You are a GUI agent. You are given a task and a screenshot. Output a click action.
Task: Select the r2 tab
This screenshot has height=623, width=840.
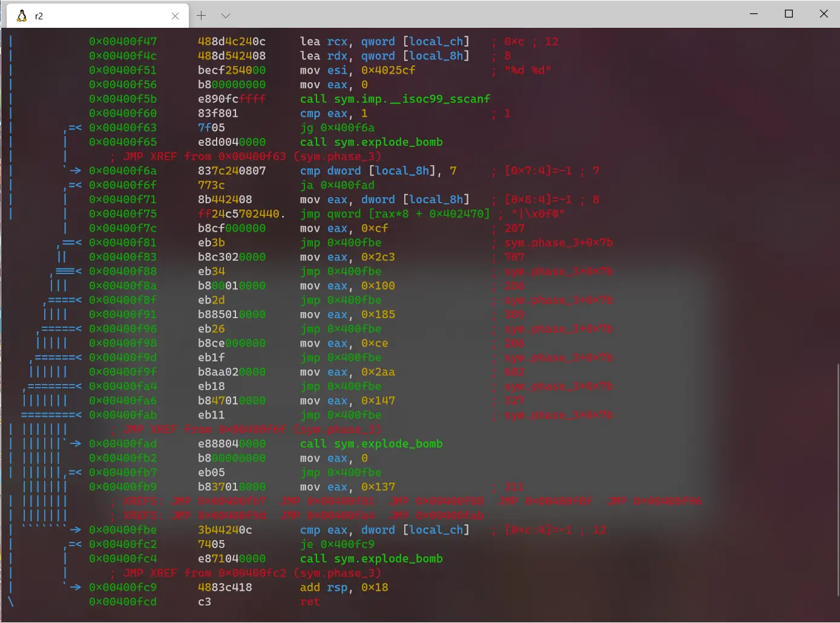click(98, 16)
